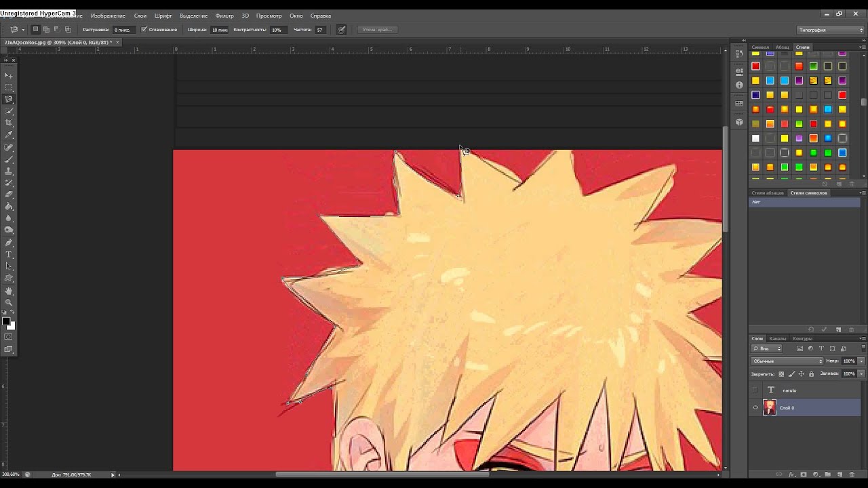The image size is (868, 488).
Task: Open the Заливка fill dropdown arrow
Action: (861, 373)
